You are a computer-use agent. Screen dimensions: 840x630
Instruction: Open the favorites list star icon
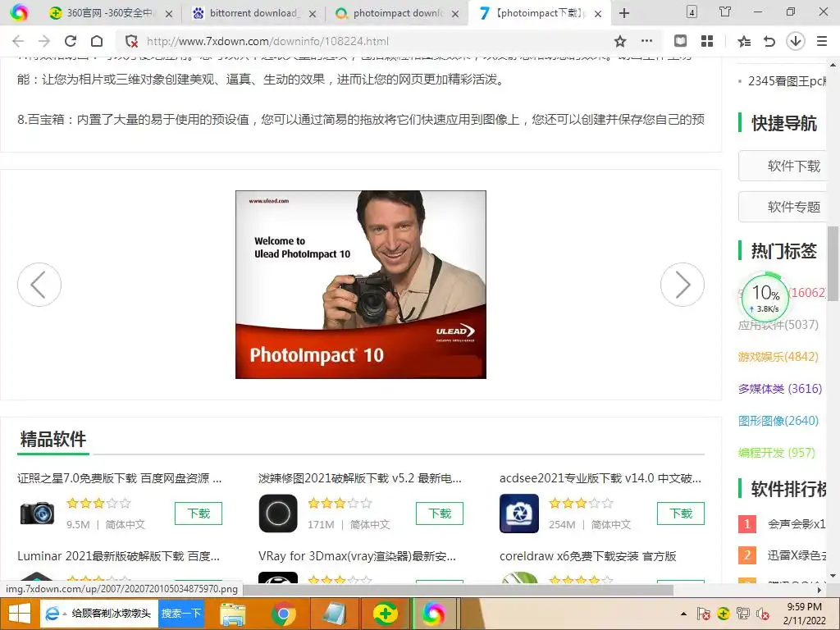coord(744,41)
